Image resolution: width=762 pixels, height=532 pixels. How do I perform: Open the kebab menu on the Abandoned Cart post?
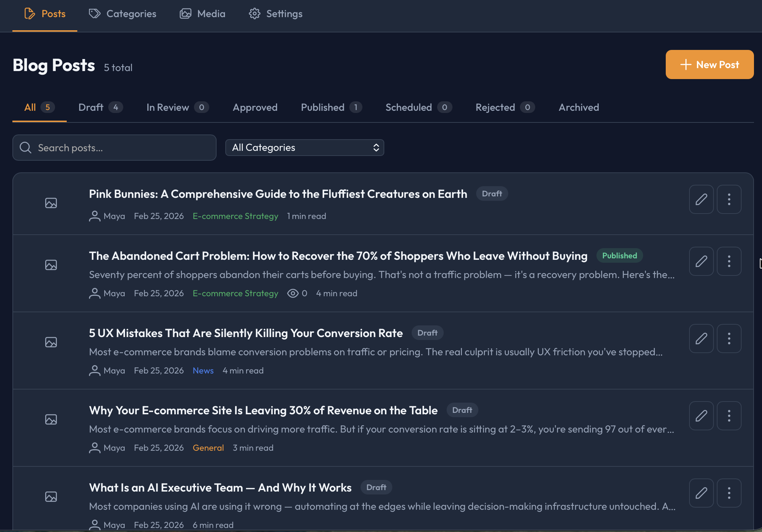pyautogui.click(x=729, y=261)
